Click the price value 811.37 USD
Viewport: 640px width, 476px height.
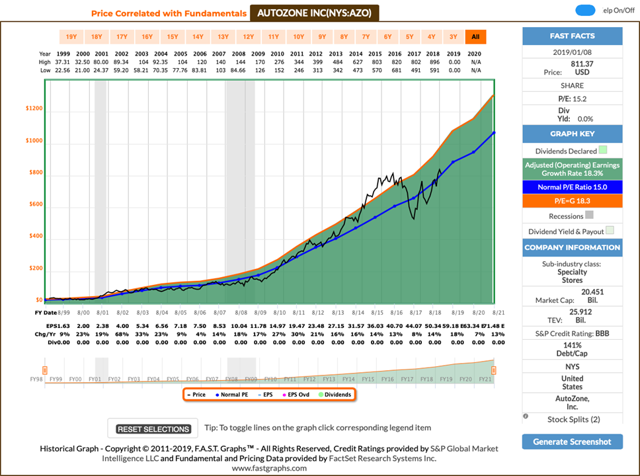[x=582, y=68]
